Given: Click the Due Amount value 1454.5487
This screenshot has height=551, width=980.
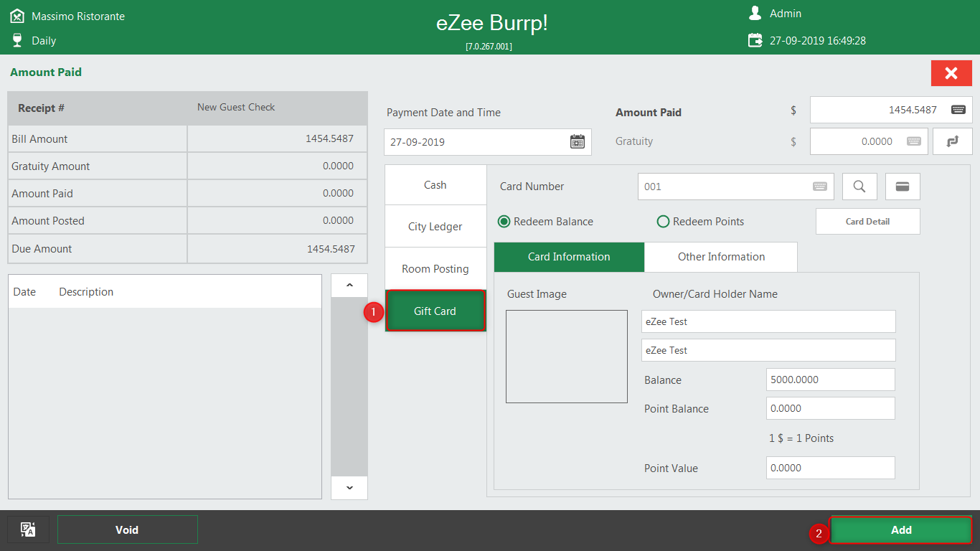Looking at the screenshot, I should (x=331, y=249).
